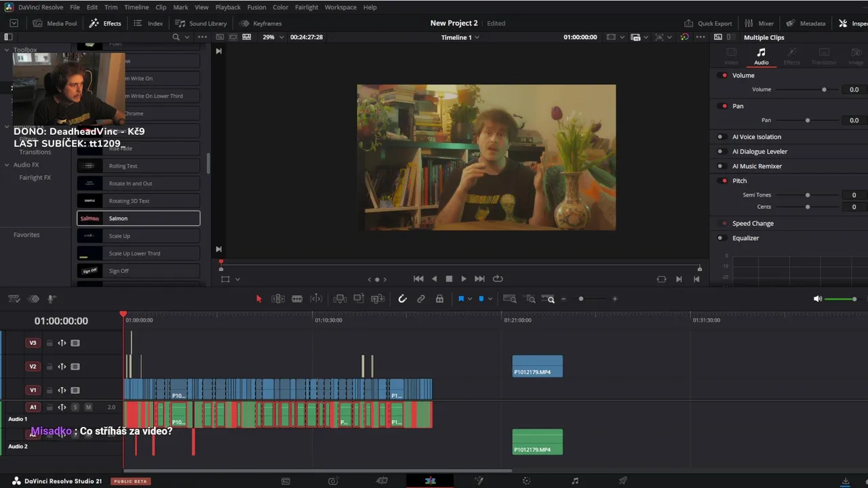Jump to the first frame
This screenshot has height=488, width=868.
click(x=418, y=279)
